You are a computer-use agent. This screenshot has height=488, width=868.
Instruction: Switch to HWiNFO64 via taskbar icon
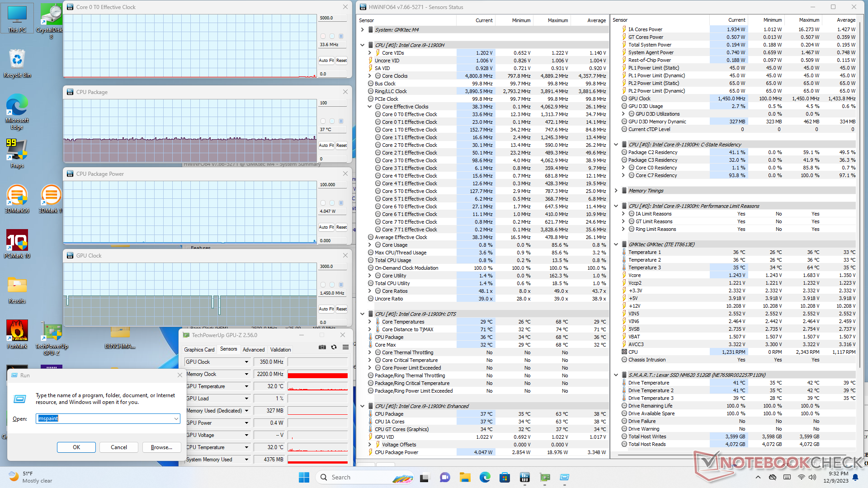pos(524,477)
